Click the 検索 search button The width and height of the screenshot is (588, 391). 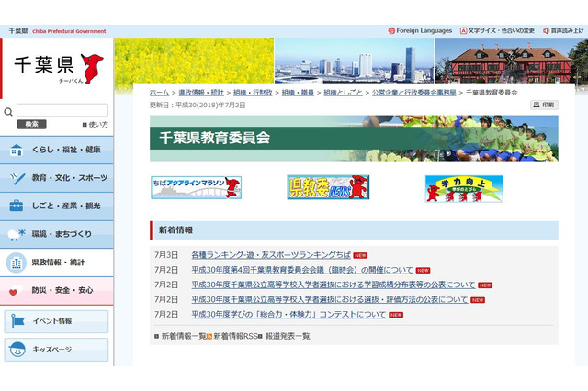[x=32, y=124]
